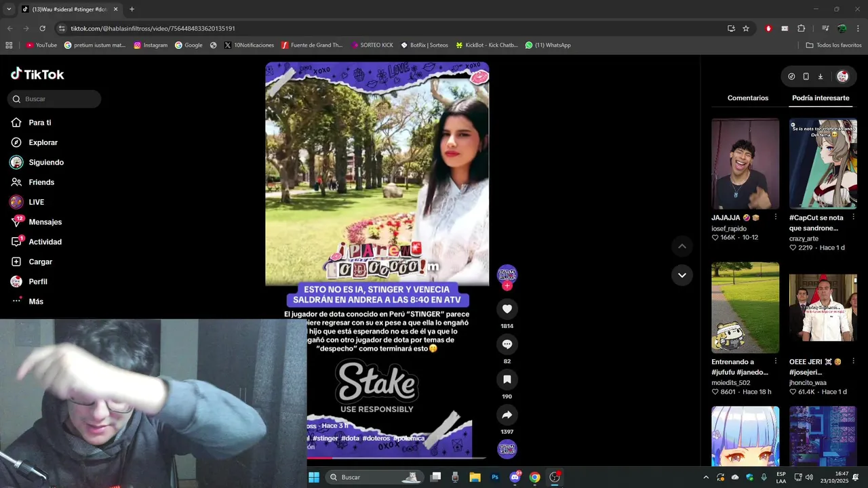The image size is (868, 488).
Task: Open Photoshop from the taskbar
Action: [x=495, y=477]
